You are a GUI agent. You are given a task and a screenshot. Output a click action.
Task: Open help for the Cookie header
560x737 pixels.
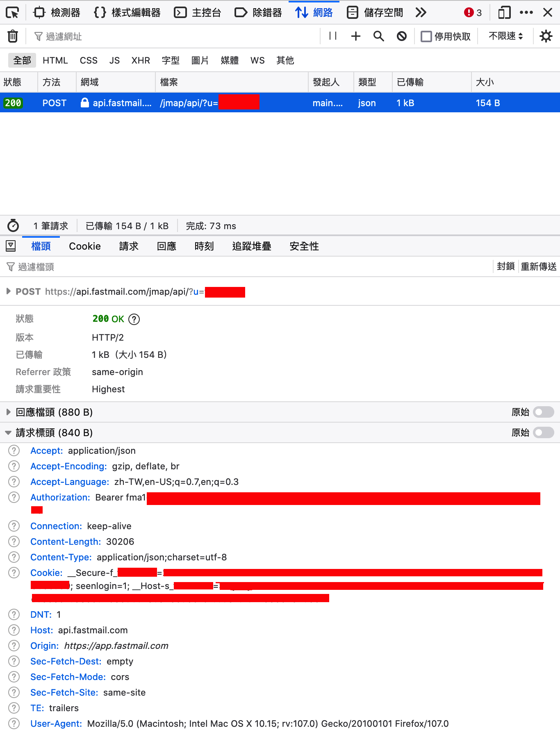coord(14,573)
